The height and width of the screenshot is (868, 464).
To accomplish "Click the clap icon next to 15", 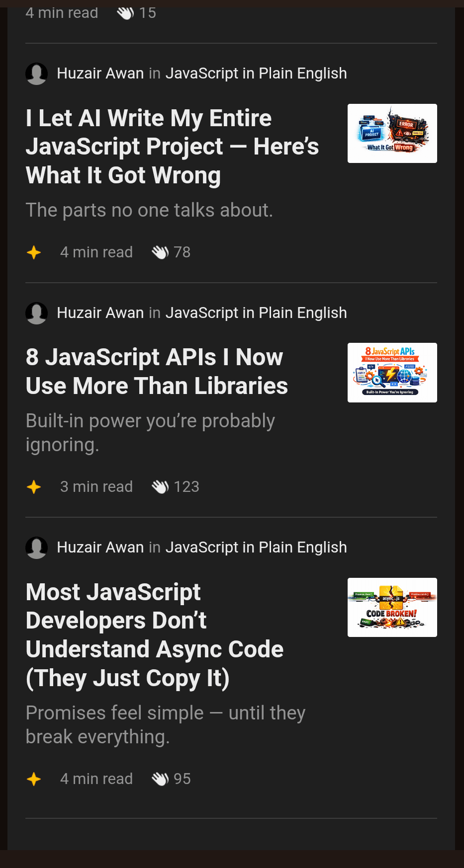I will 125,13.
